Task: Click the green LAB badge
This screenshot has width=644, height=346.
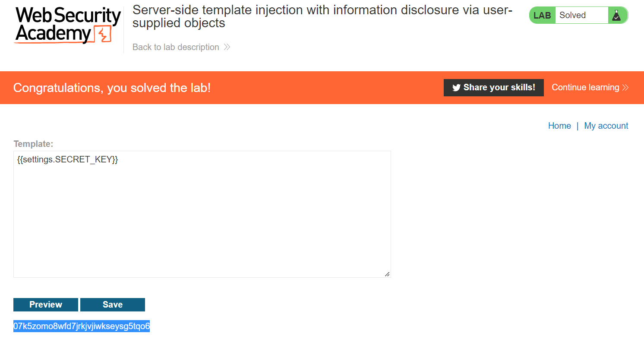Action: click(542, 16)
